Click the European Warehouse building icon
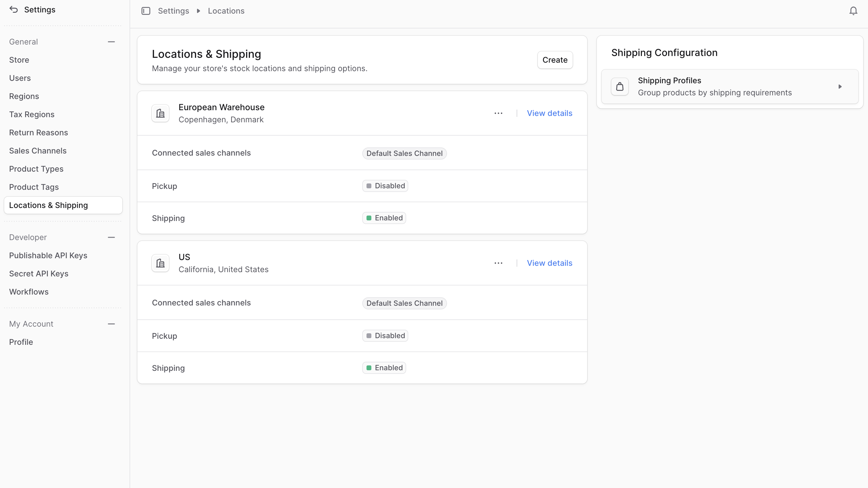 coord(160,113)
